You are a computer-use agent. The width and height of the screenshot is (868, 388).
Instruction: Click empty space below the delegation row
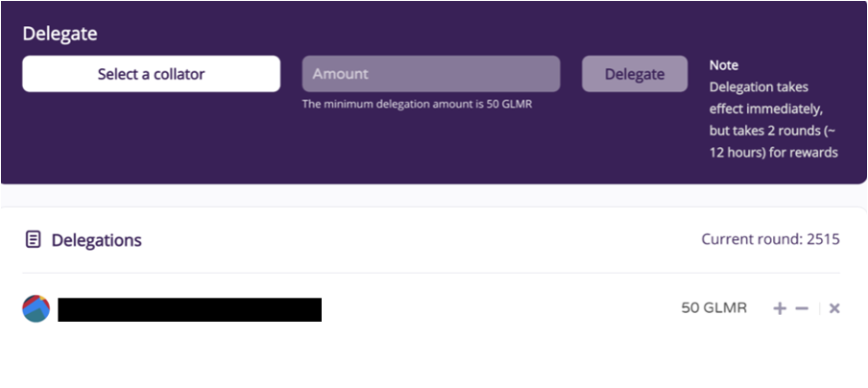(432, 357)
